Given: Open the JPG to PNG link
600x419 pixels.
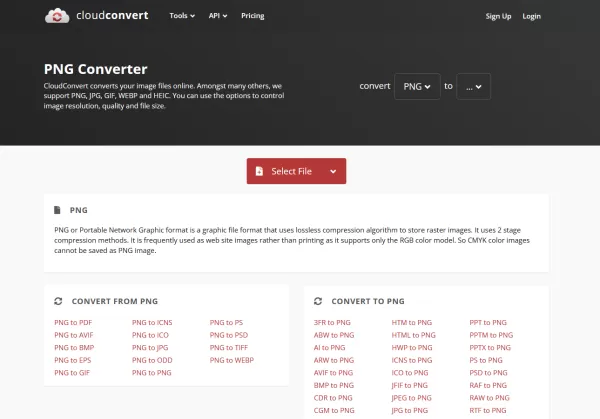Looking at the screenshot, I should [409, 411].
